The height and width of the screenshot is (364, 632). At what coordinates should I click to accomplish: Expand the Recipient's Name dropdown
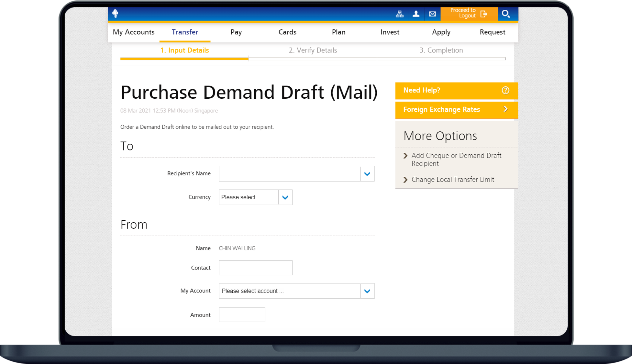[x=367, y=174]
